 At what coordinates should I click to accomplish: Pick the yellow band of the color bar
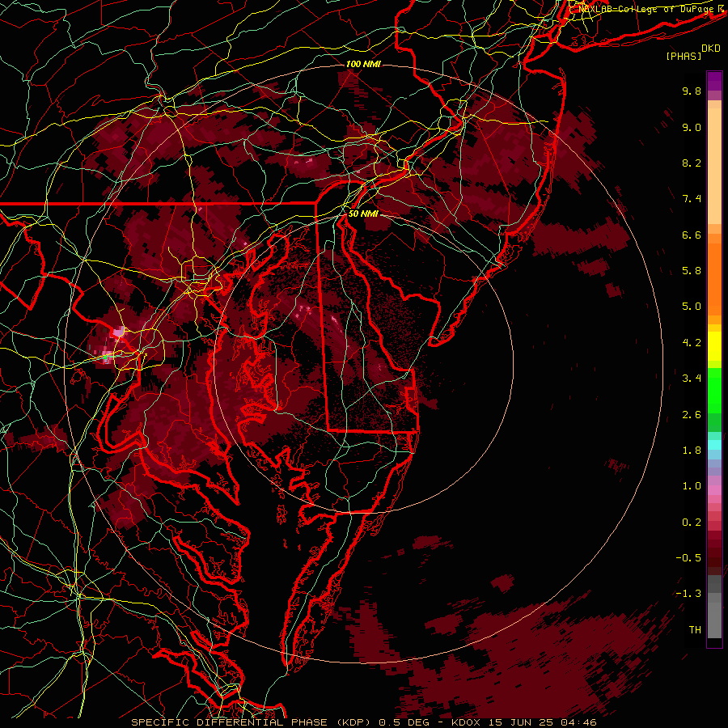pyautogui.click(x=714, y=346)
